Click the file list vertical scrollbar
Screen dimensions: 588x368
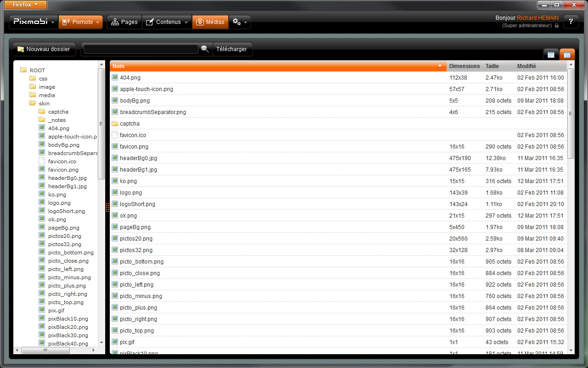coord(571,114)
